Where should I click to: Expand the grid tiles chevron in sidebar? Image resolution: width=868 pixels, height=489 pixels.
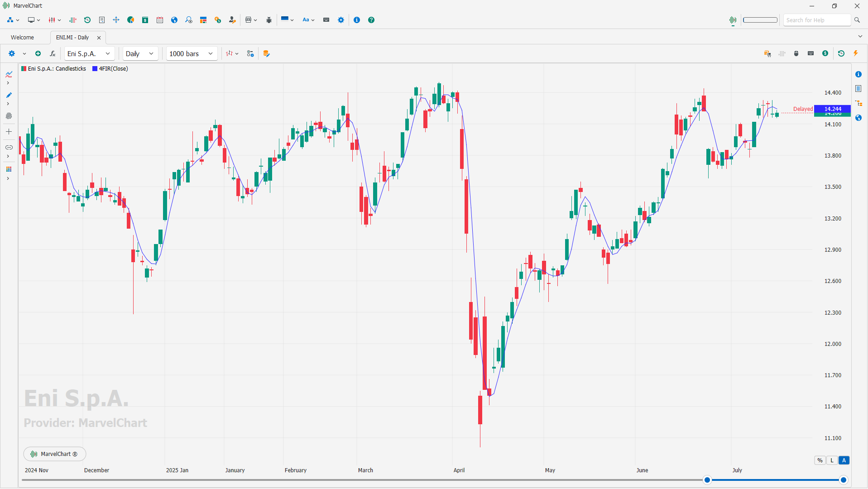pyautogui.click(x=8, y=178)
